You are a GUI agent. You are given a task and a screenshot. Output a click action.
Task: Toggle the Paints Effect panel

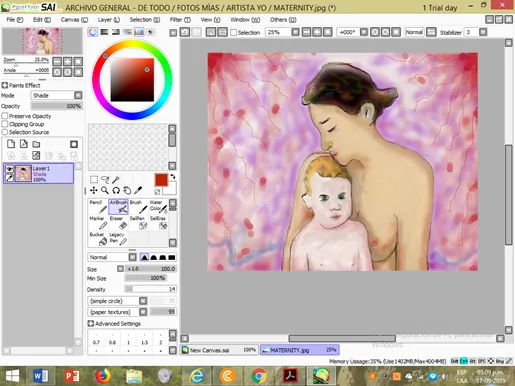5,85
